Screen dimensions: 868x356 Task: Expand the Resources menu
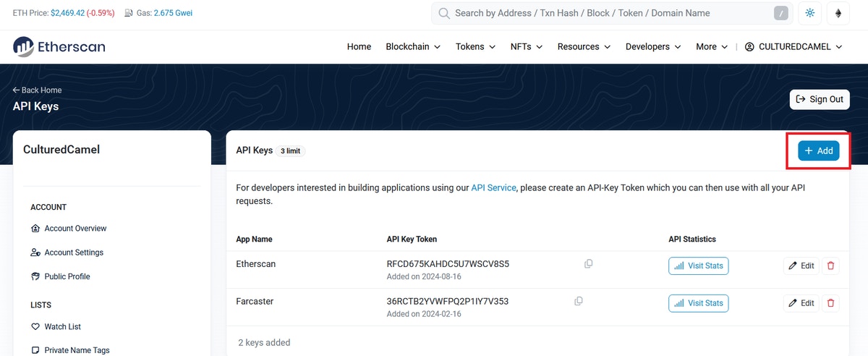click(x=584, y=46)
